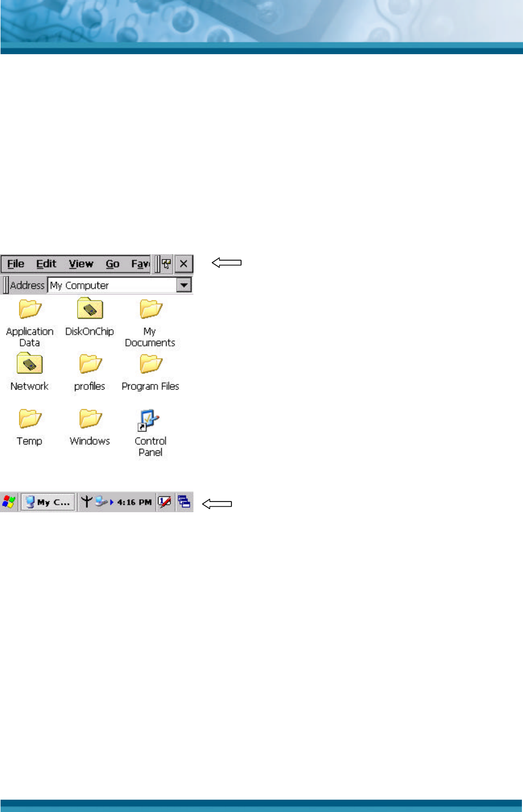The height and width of the screenshot is (812, 523).
Task: Open the Go menu
Action: click(x=113, y=264)
